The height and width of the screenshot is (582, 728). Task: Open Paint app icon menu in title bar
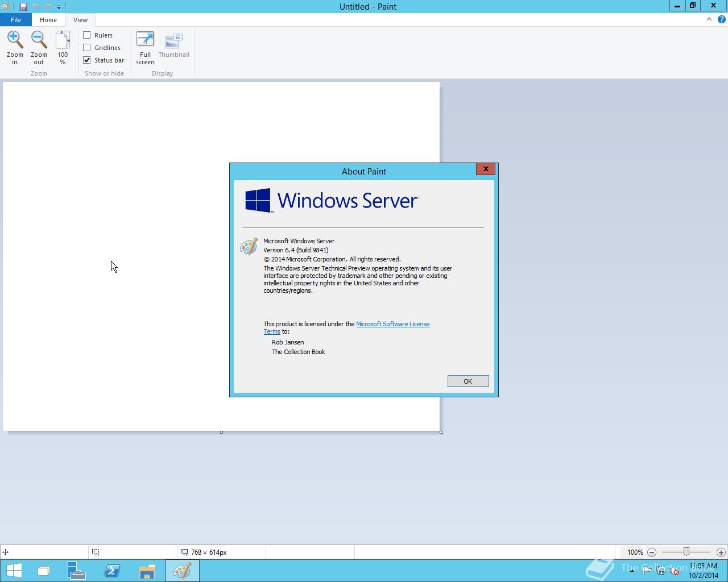pos(5,7)
